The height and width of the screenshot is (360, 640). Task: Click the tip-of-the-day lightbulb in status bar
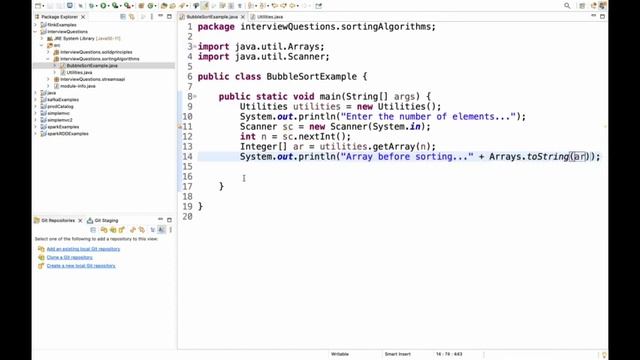pyautogui.click(x=604, y=355)
